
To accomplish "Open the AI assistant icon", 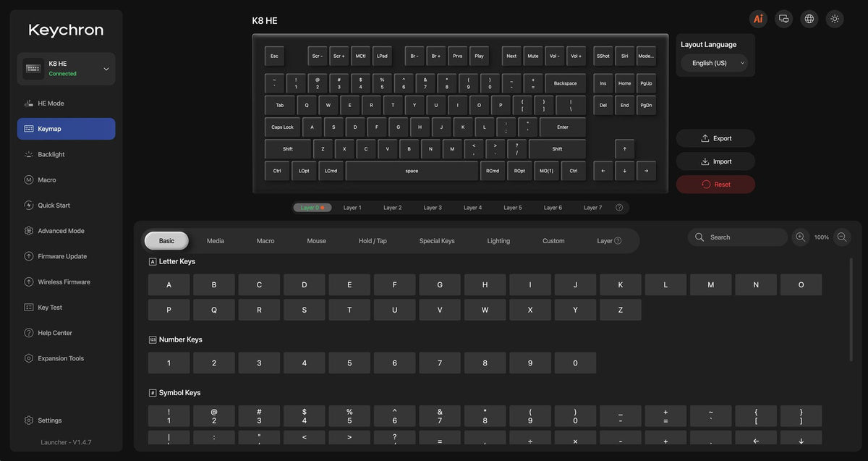I will click(x=758, y=19).
